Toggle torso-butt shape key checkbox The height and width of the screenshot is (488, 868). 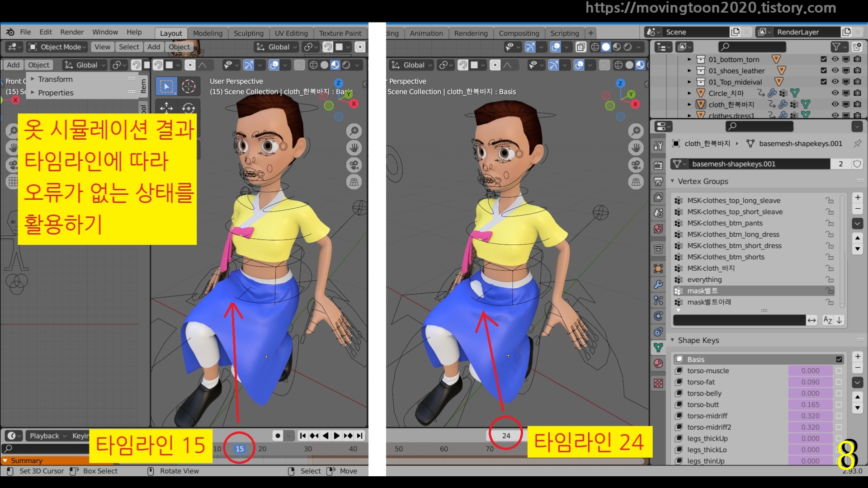(839, 404)
